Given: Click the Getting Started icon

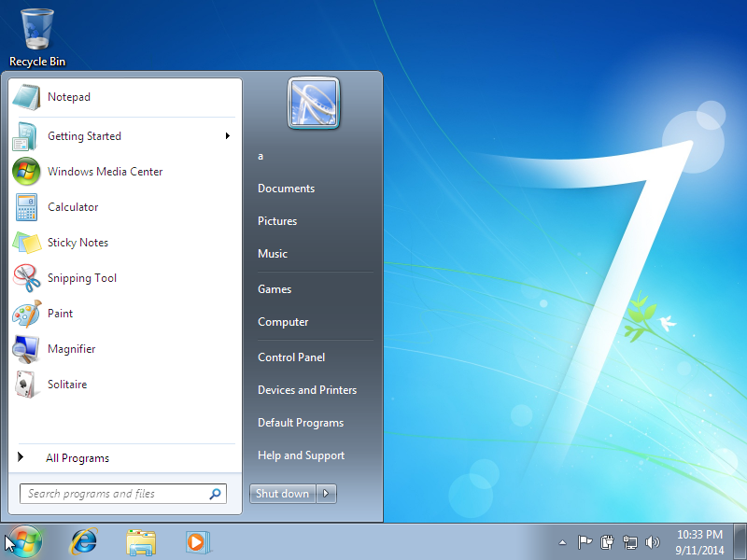Looking at the screenshot, I should point(25,136).
